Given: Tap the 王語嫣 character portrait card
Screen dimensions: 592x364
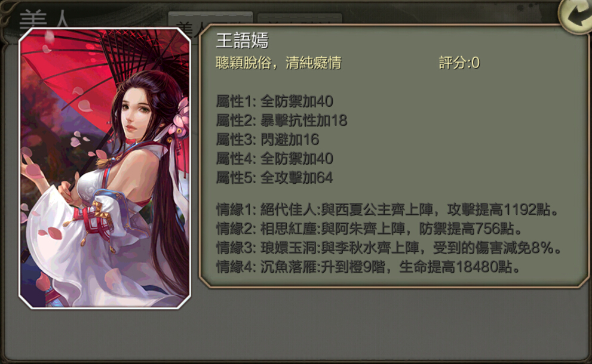Looking at the screenshot, I should [105, 168].
